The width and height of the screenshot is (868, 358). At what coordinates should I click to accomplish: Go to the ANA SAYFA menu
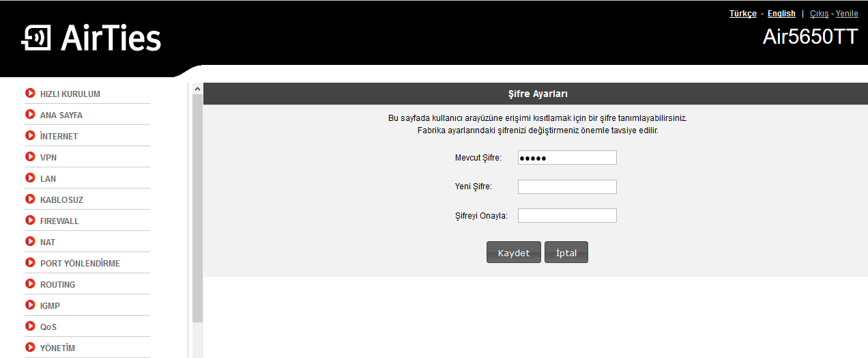(61, 115)
